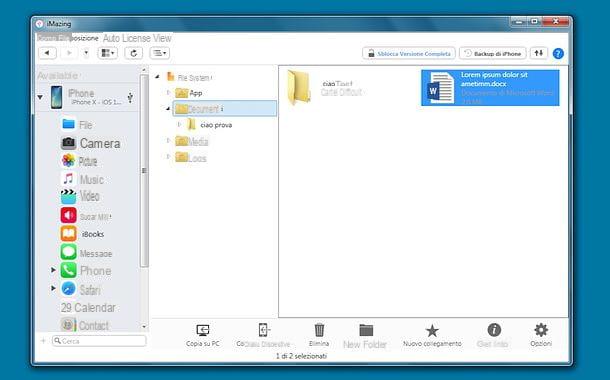Expand the Phone sidebar triangle
This screenshot has width=610, height=380.
pos(53,270)
